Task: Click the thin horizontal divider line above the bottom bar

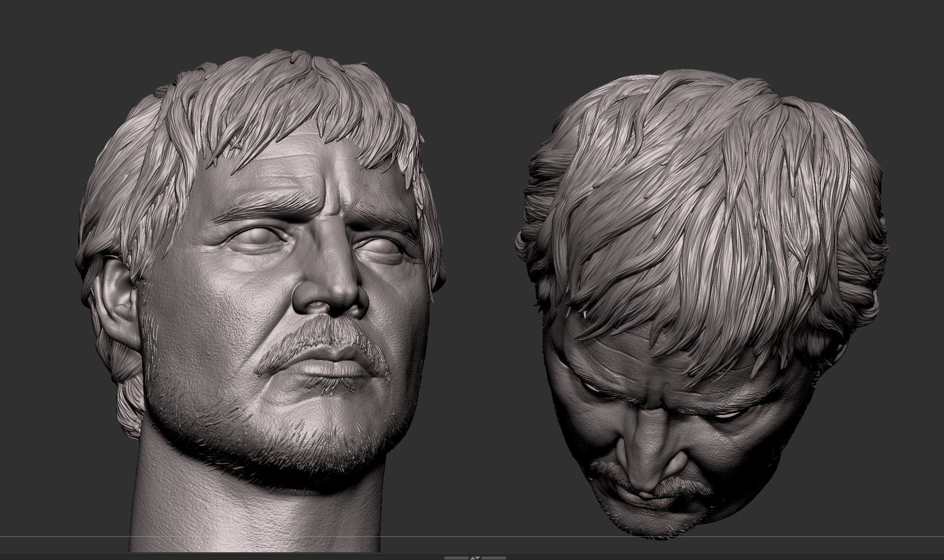Action: tap(337, 553)
